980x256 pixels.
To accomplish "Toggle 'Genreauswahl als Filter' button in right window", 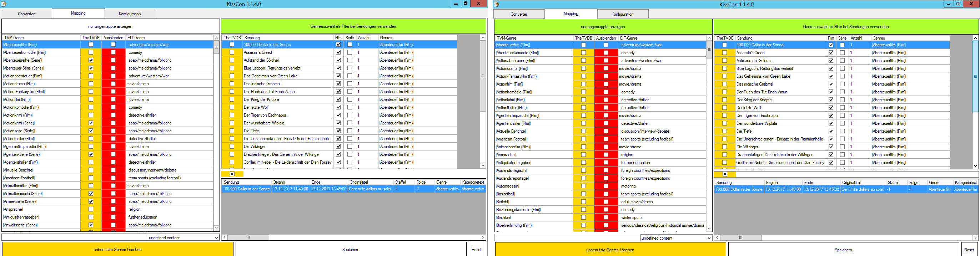I will coord(846,27).
